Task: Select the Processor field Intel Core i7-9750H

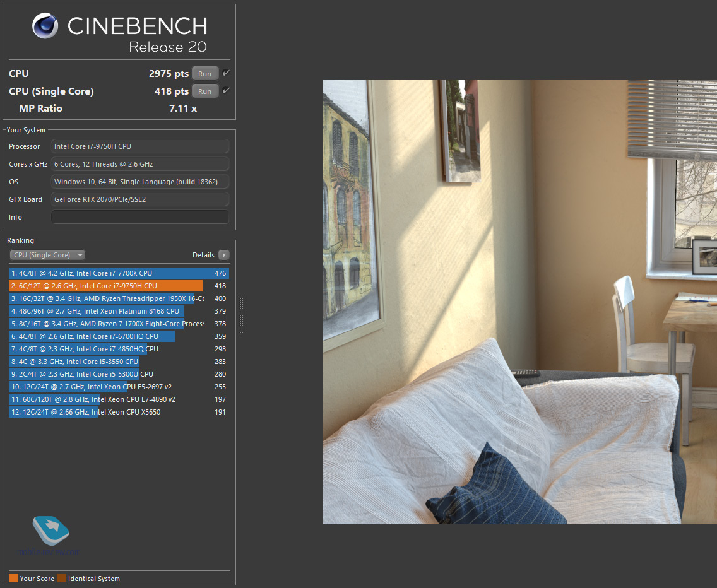Action: point(140,146)
